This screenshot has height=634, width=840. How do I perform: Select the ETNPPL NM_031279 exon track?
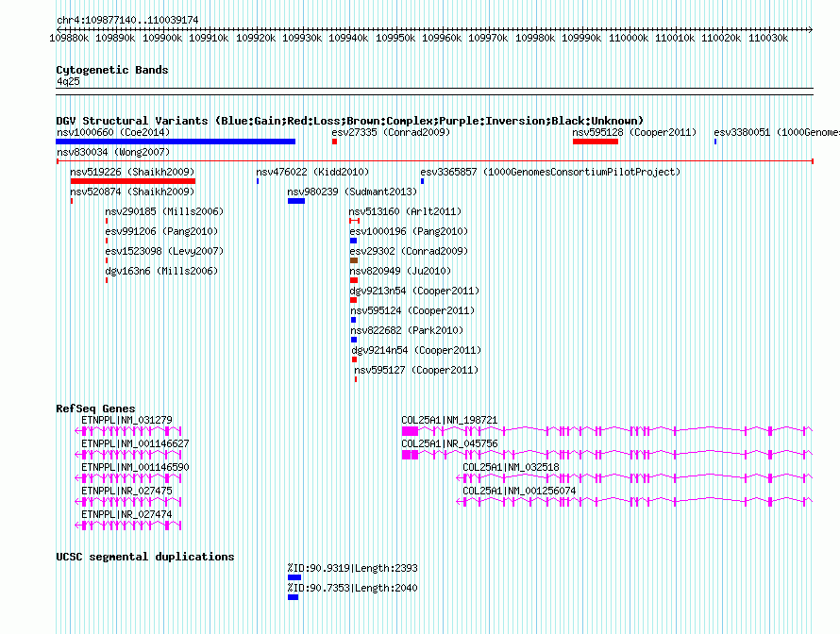(x=128, y=431)
